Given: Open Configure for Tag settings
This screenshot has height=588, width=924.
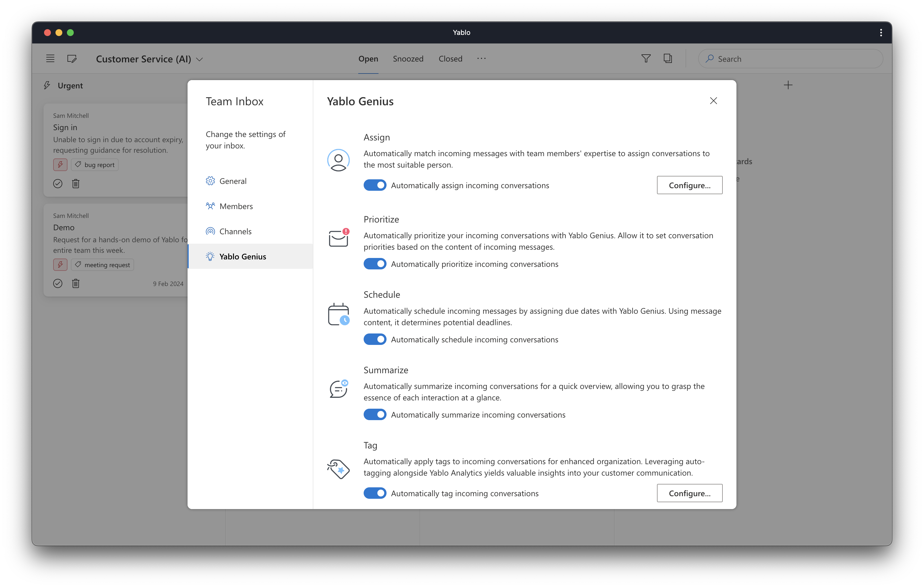Looking at the screenshot, I should coord(690,493).
